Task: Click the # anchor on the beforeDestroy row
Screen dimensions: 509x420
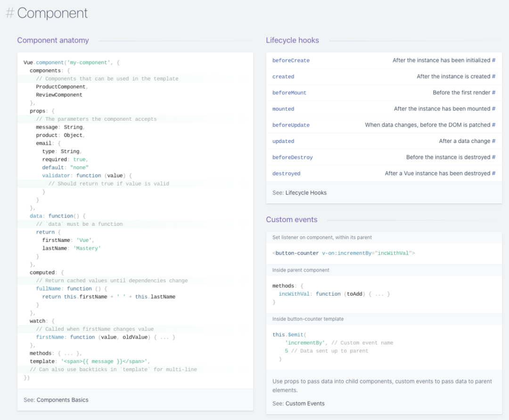Action: [493, 157]
